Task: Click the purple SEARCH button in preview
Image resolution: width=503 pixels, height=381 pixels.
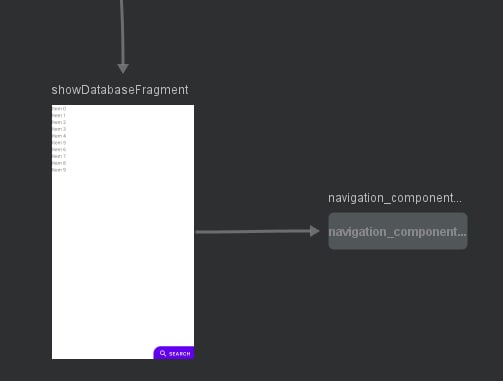Action: click(174, 353)
